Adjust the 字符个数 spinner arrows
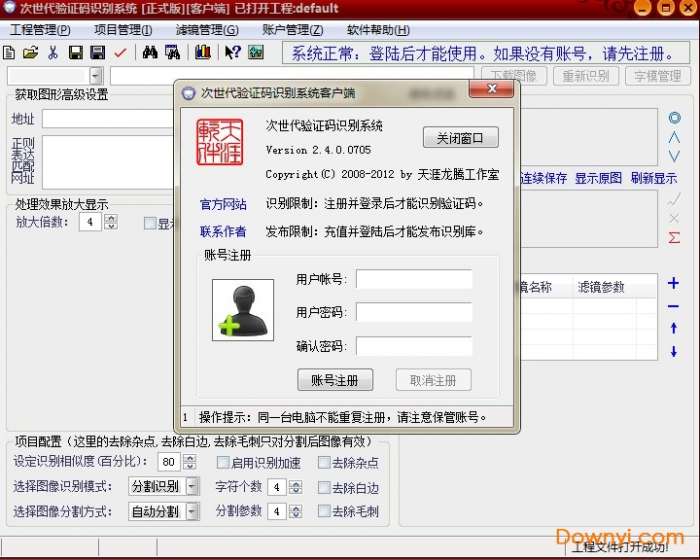This screenshot has width=700, height=560. pos(296,487)
